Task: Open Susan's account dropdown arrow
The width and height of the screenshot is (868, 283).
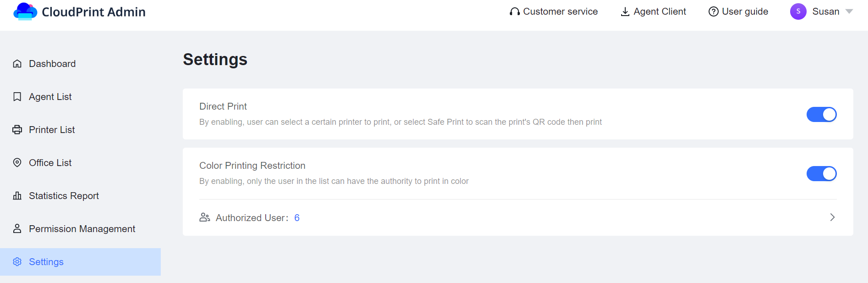Action: click(849, 11)
